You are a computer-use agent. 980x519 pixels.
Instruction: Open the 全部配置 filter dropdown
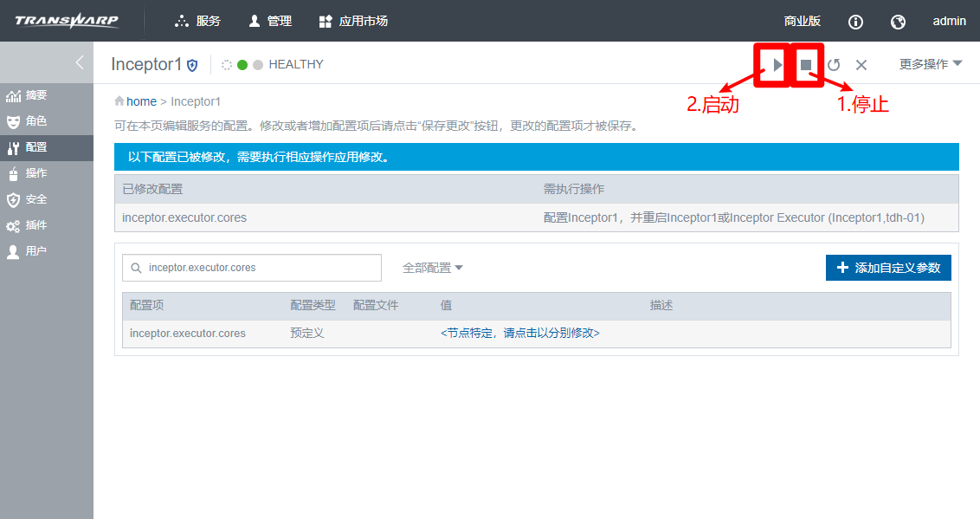[x=432, y=268]
